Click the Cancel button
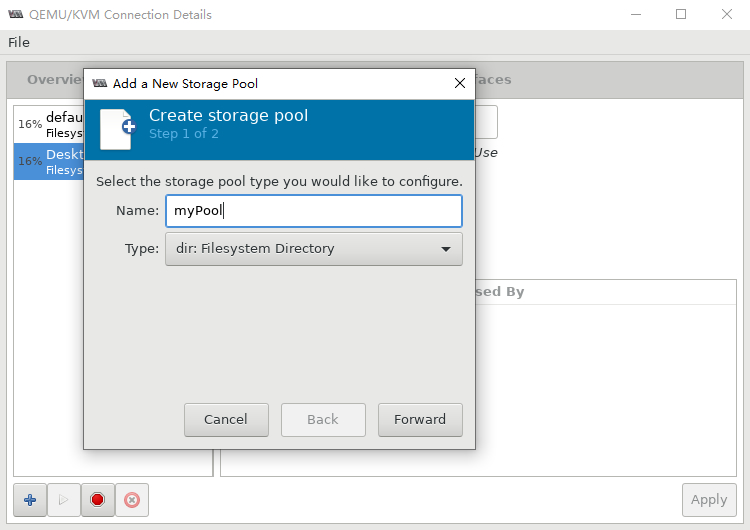The width and height of the screenshot is (750, 530). coord(226,420)
